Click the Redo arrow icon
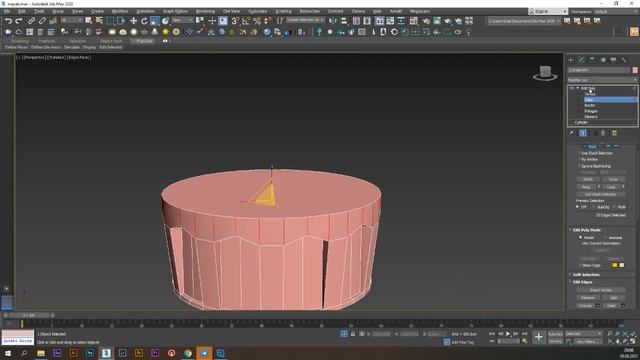The height and width of the screenshot is (360, 640). coord(19,20)
